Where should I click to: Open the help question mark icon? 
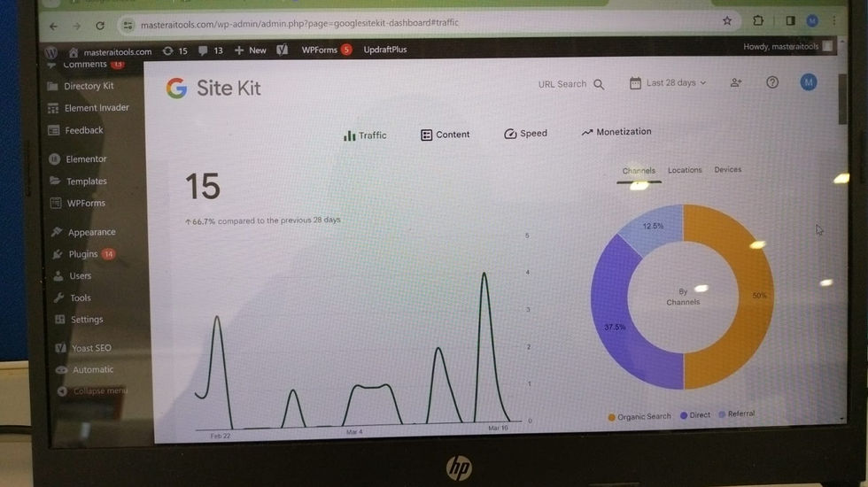coord(772,82)
